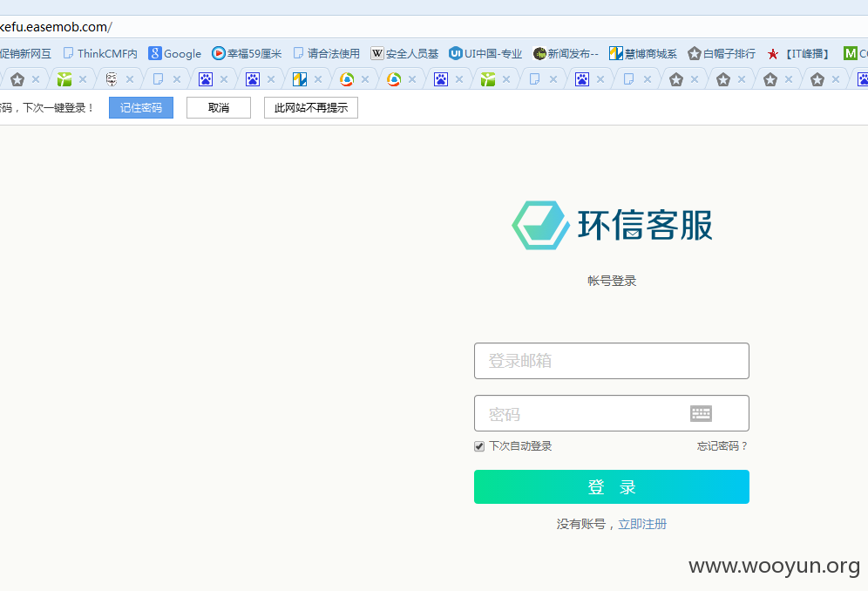The height and width of the screenshot is (591, 868).
Task: Open the 请合法使用 bookmark
Action: [x=327, y=54]
